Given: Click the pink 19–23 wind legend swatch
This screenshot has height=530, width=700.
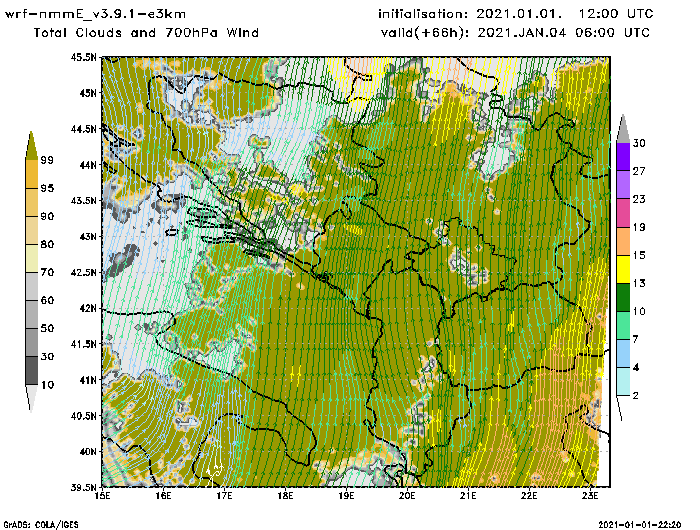Looking at the screenshot, I should click(x=623, y=213).
